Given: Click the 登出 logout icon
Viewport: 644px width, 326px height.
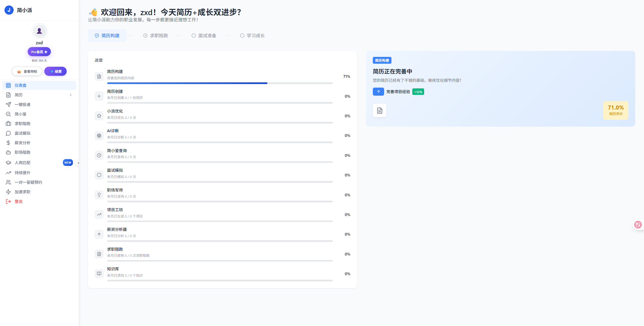Looking at the screenshot, I should click(8, 201).
